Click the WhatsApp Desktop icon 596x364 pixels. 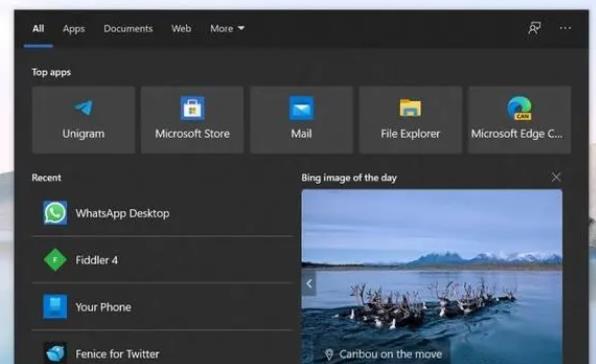pos(55,213)
